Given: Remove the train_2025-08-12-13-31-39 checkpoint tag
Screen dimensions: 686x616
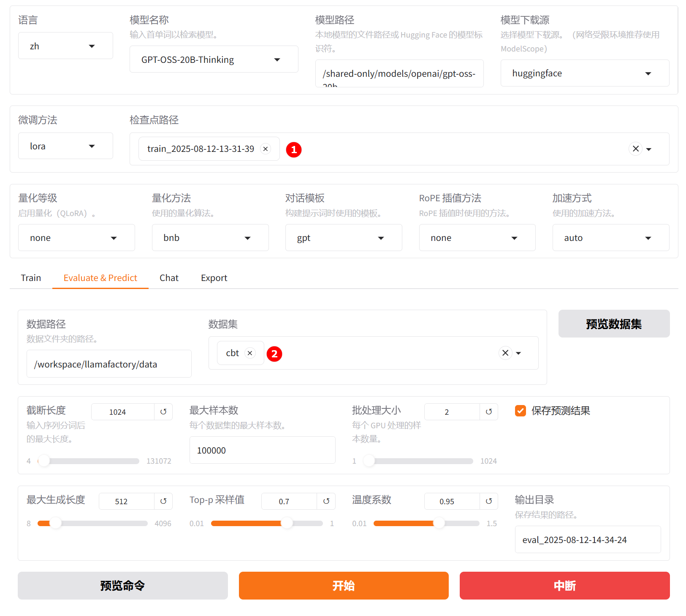Looking at the screenshot, I should point(266,149).
